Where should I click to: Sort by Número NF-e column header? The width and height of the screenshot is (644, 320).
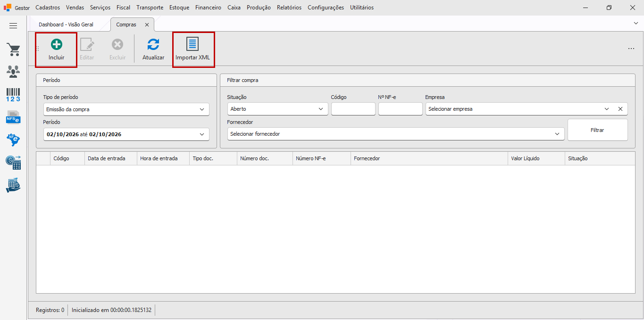point(322,158)
